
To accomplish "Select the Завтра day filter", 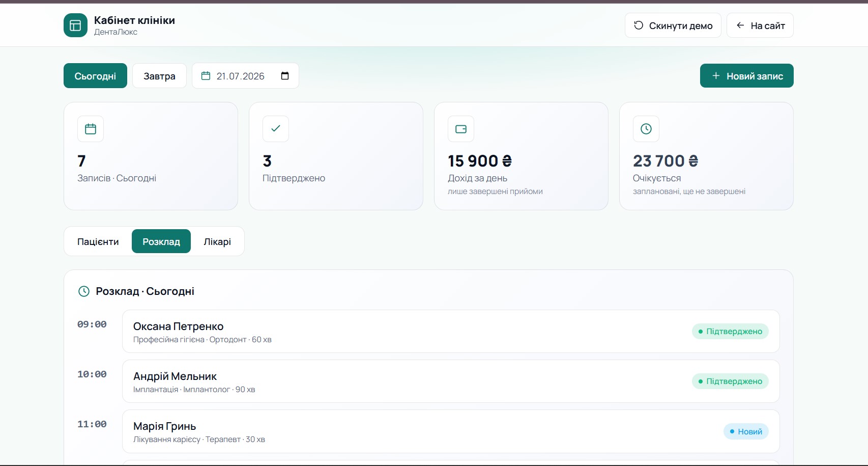I will coord(159,76).
